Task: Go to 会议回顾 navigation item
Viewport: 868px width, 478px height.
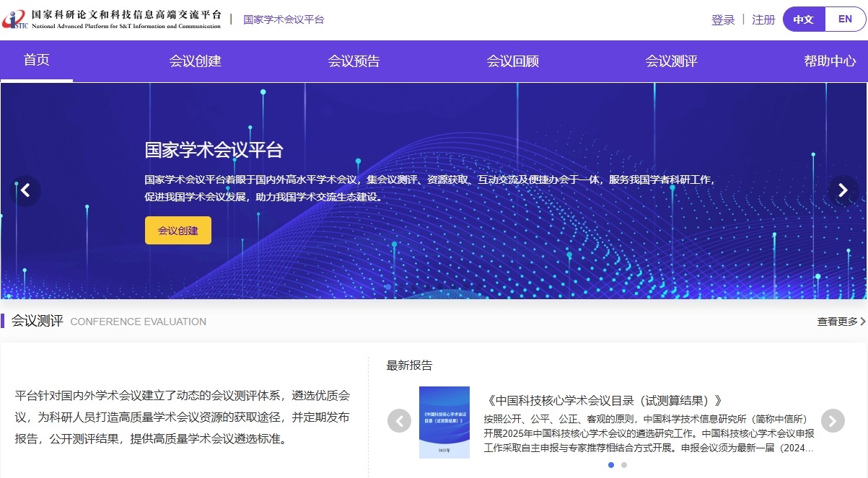Action: (x=512, y=61)
